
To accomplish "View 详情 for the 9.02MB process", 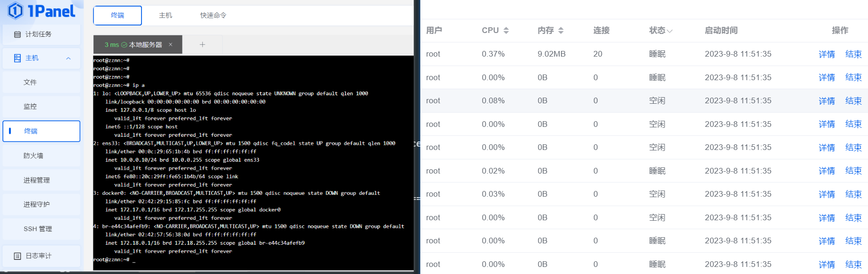I will click(826, 54).
